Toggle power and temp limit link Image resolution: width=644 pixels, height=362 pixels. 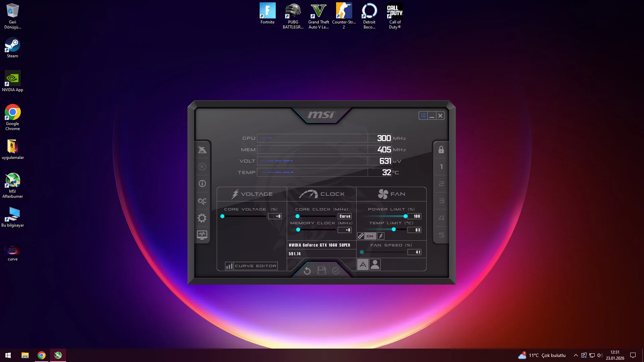tap(361, 236)
